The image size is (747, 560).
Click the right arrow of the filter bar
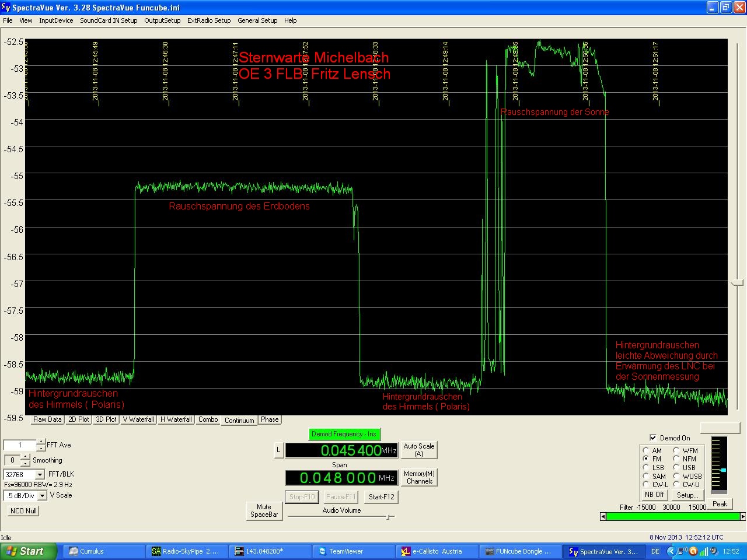point(743,516)
